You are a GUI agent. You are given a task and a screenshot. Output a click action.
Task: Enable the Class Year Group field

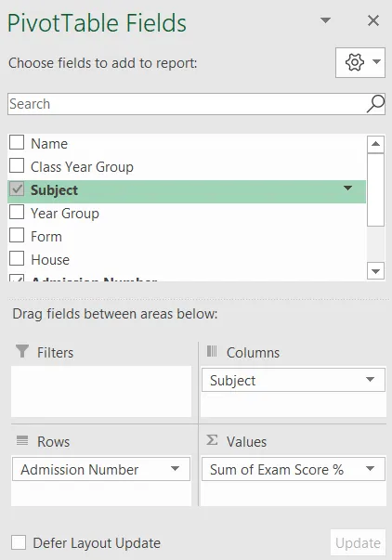17,165
